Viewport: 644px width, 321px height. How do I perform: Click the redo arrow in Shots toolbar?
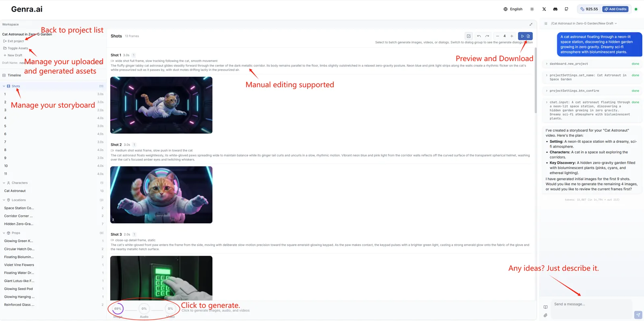pos(487,36)
